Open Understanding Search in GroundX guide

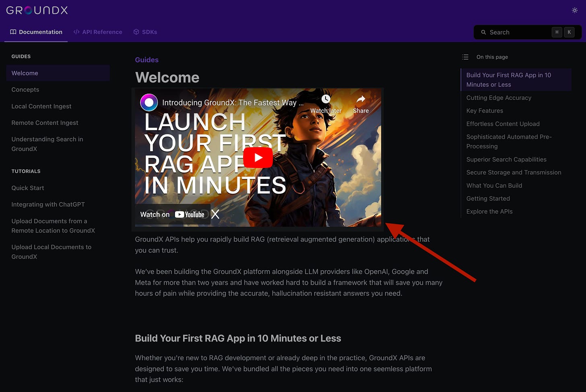(47, 144)
